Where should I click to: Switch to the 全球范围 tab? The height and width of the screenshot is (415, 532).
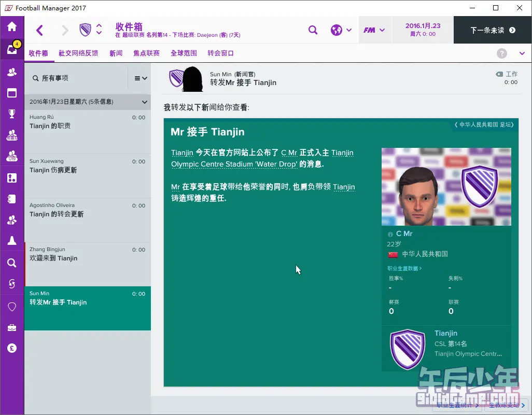184,53
